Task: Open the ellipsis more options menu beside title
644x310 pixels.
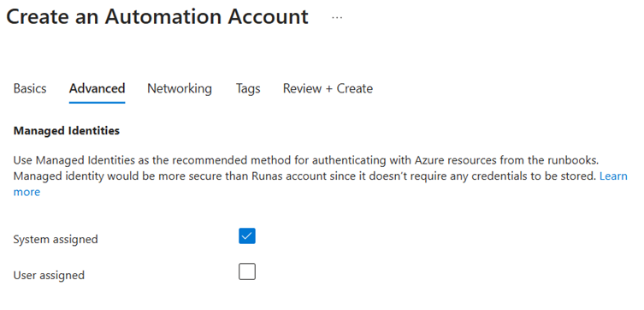Action: pyautogui.click(x=337, y=18)
